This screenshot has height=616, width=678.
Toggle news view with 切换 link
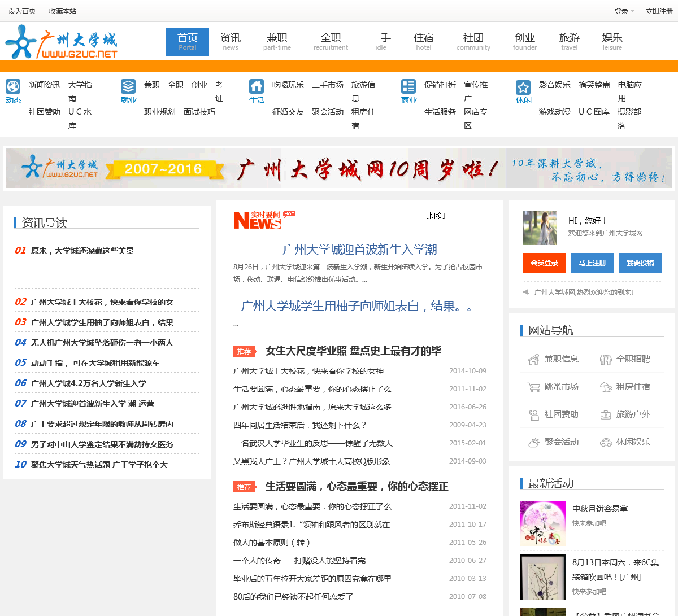(436, 216)
